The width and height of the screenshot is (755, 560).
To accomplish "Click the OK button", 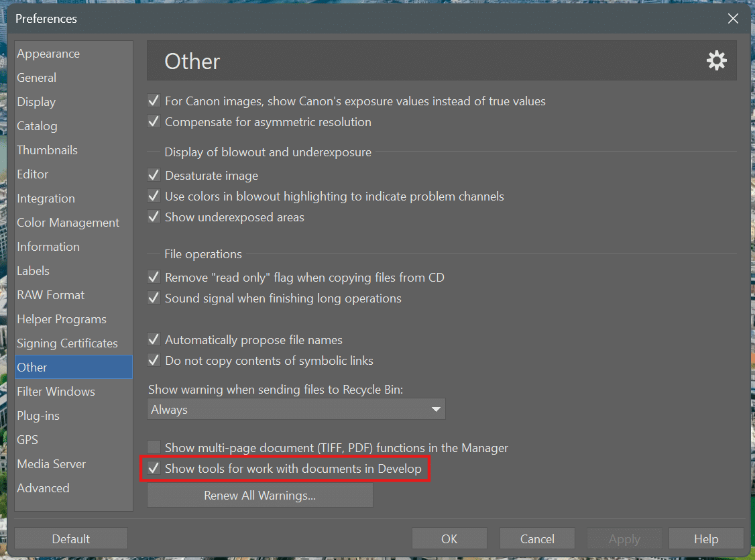I will pyautogui.click(x=449, y=539).
